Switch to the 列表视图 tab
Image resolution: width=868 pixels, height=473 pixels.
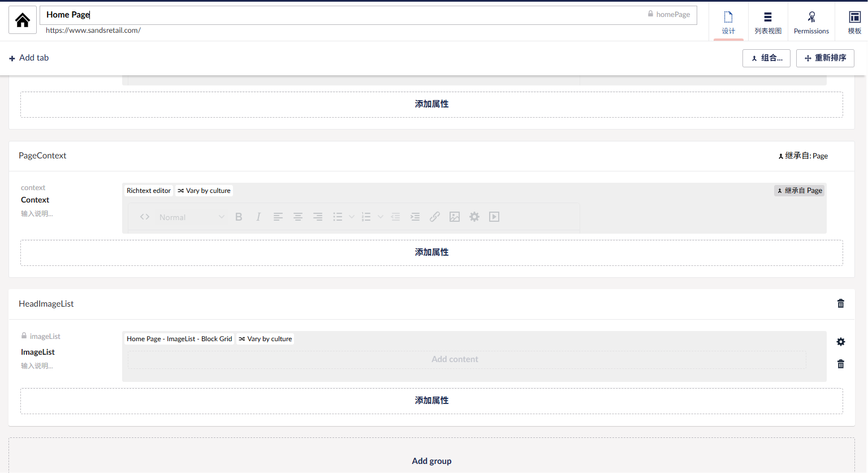(768, 23)
